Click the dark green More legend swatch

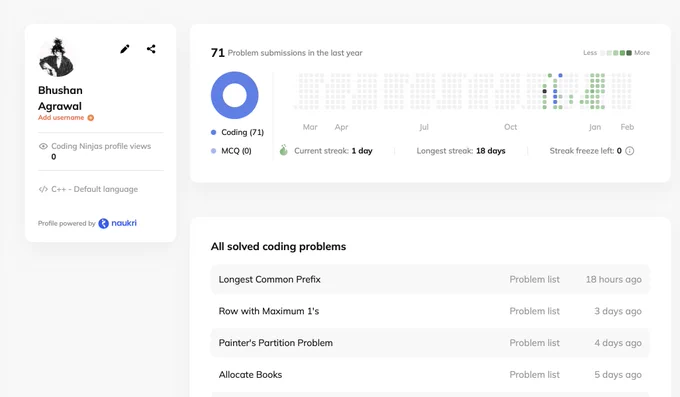[629, 53]
